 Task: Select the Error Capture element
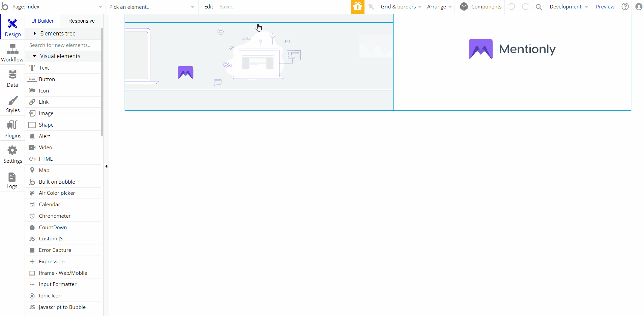pos(63,250)
